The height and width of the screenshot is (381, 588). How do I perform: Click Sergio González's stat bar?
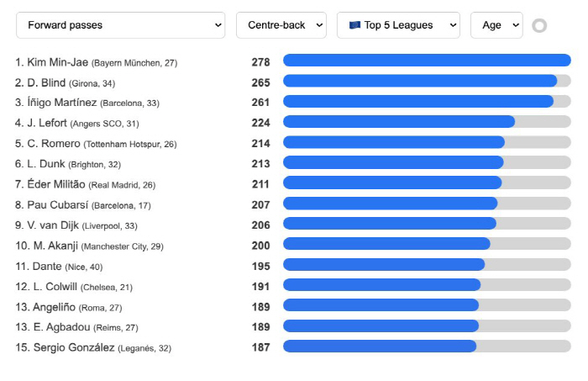point(427,347)
